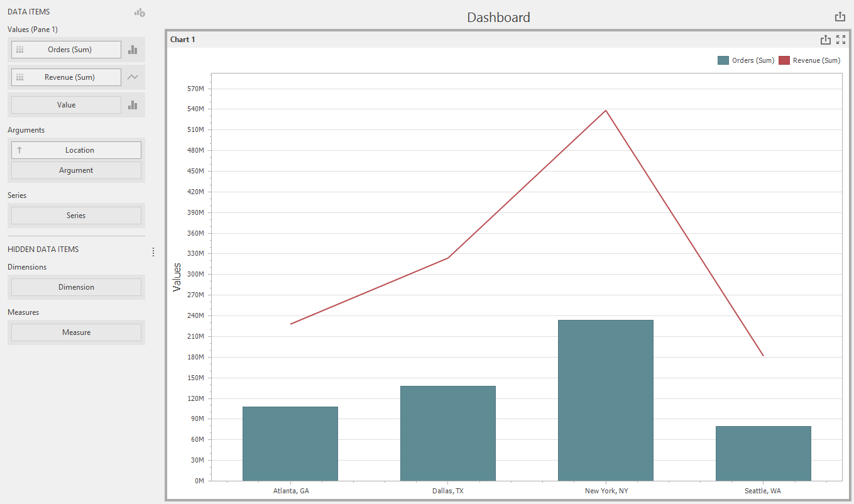Click the drag handle grid on Orders (Sum)

pyautogui.click(x=20, y=50)
